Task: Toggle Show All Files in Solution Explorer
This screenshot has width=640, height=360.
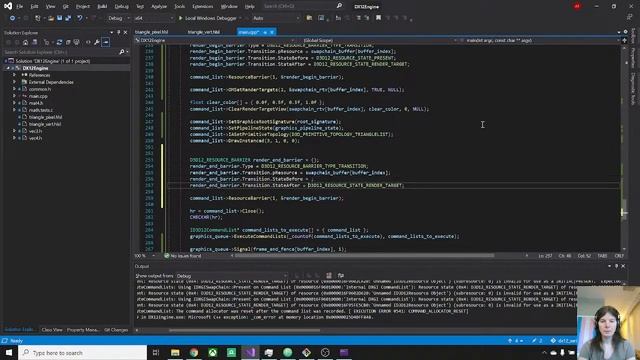Action: [76, 42]
